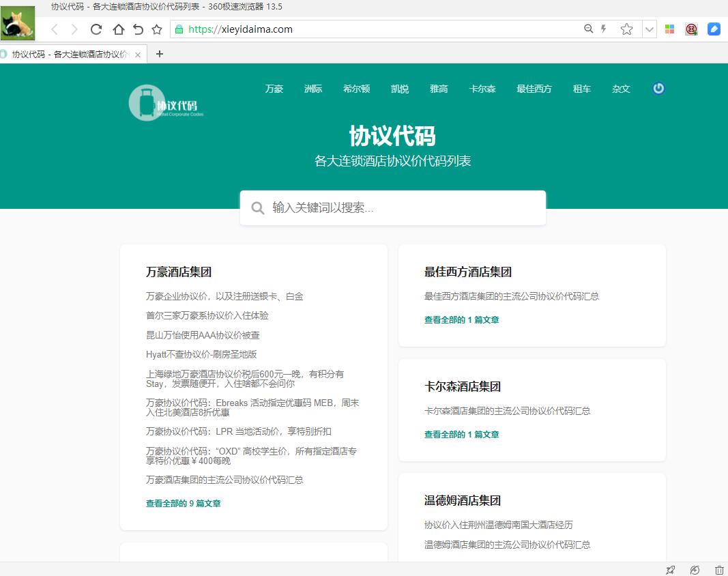Viewport: 728px width, 576px height.
Task: Open article about Ebreaks 活动指定优惠码 MEB
Action: [252, 407]
